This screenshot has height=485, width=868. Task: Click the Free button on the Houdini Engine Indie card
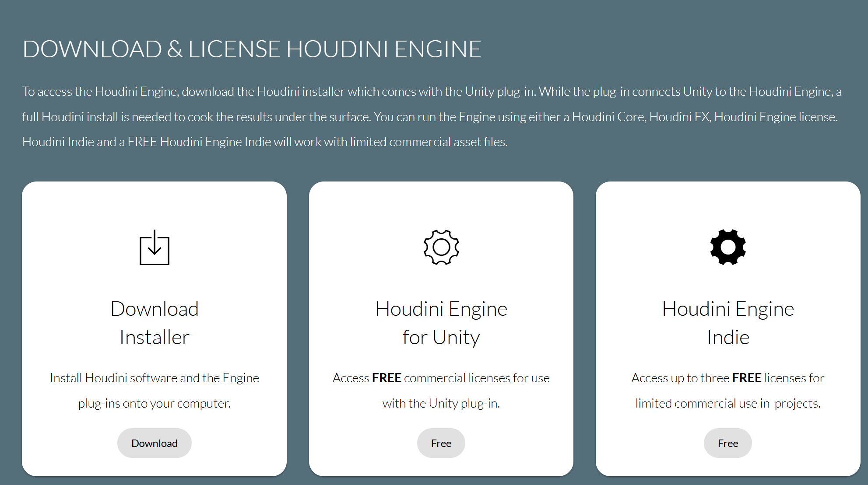tap(727, 443)
